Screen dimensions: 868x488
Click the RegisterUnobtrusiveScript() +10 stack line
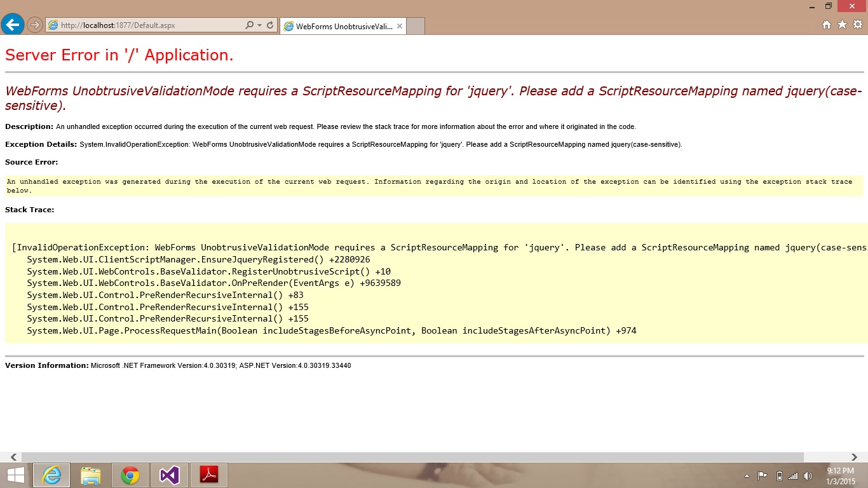click(208, 271)
